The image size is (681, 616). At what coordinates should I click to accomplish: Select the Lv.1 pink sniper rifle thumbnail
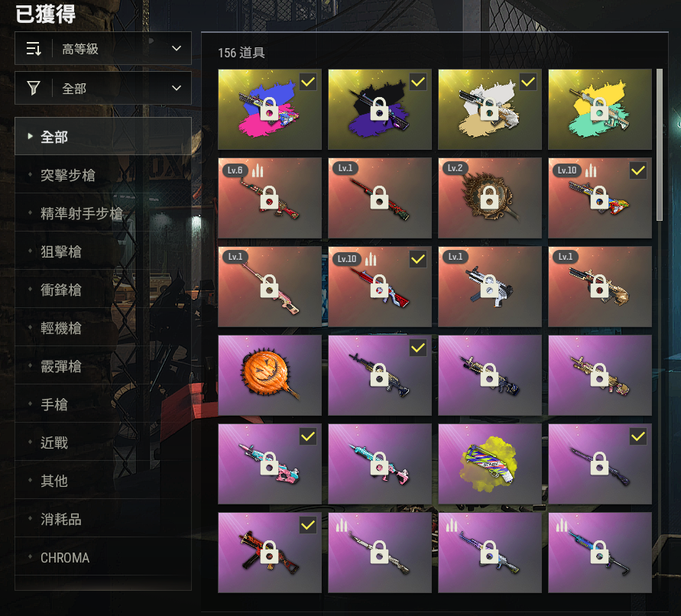(x=270, y=287)
